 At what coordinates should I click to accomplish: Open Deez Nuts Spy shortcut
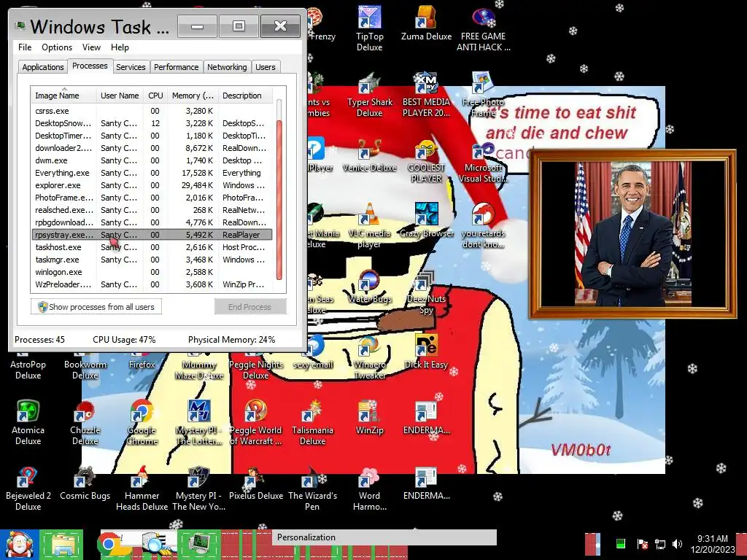click(x=426, y=292)
